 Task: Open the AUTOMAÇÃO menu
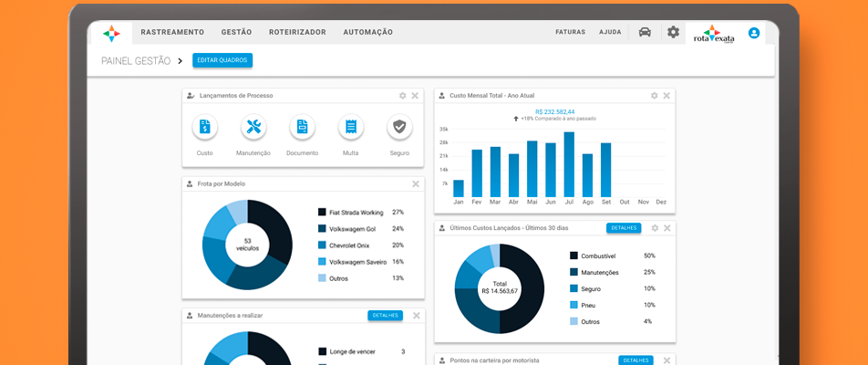(368, 32)
